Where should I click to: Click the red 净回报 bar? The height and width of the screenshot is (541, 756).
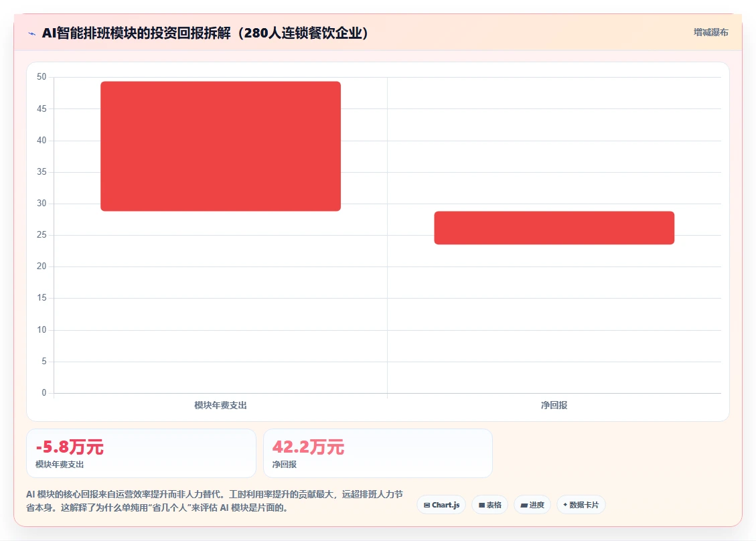(554, 228)
